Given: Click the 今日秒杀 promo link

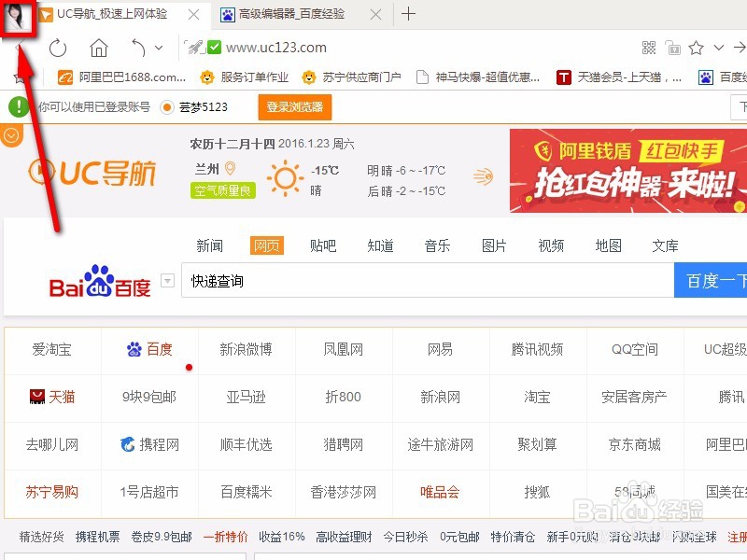Looking at the screenshot, I should coord(405,538).
